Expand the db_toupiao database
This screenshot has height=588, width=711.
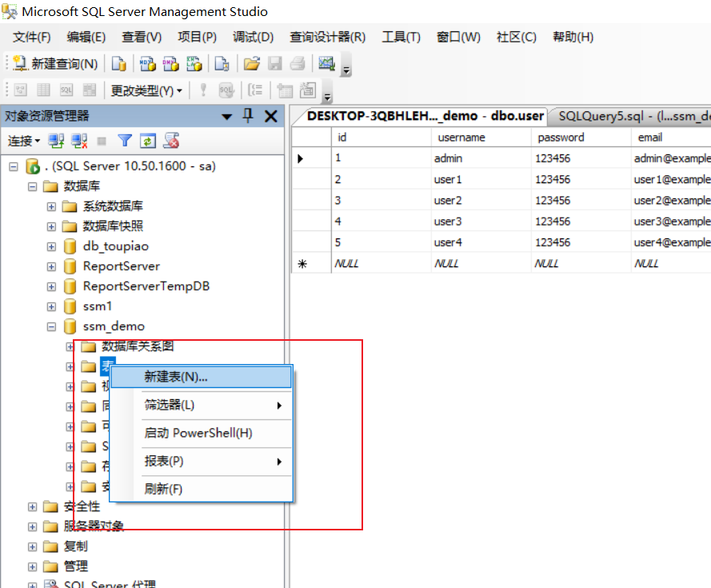51,246
